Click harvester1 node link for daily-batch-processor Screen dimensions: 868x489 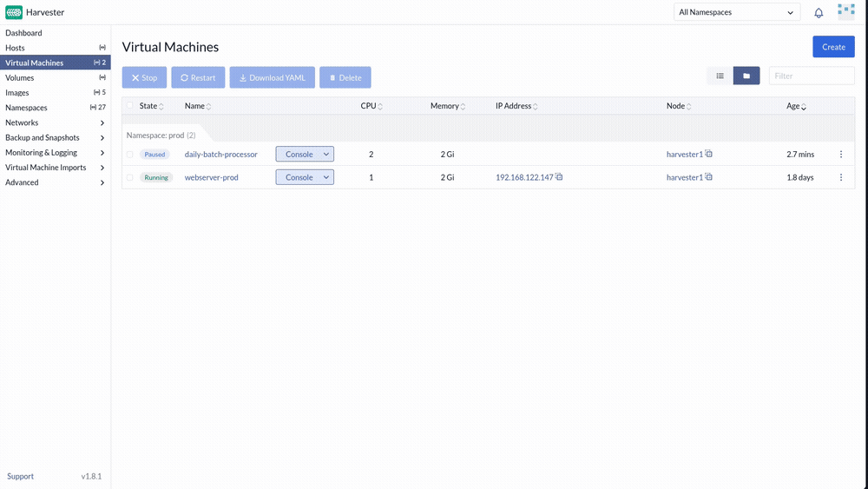pos(684,155)
